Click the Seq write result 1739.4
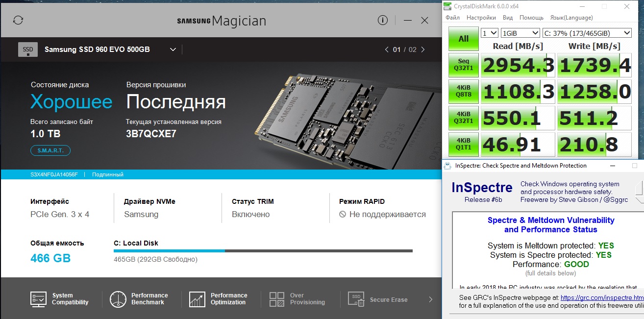Screen dimensions: 644x319 (594, 65)
